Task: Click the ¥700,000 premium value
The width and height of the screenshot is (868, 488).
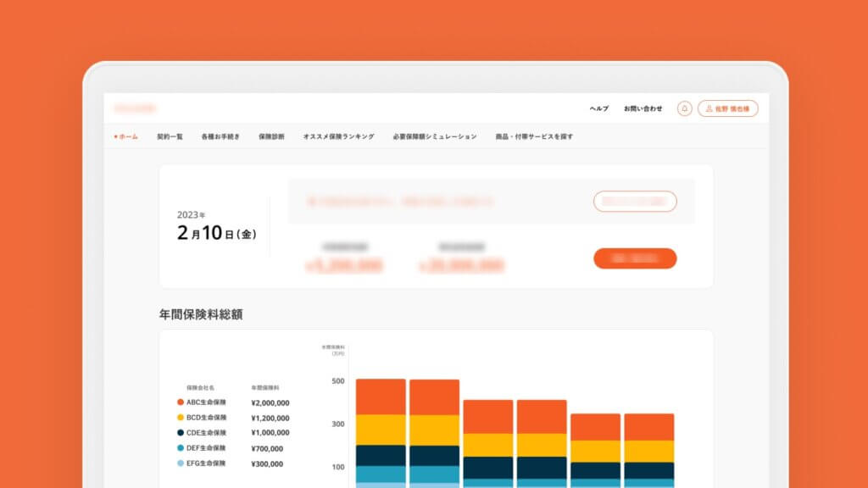Action: click(267, 449)
